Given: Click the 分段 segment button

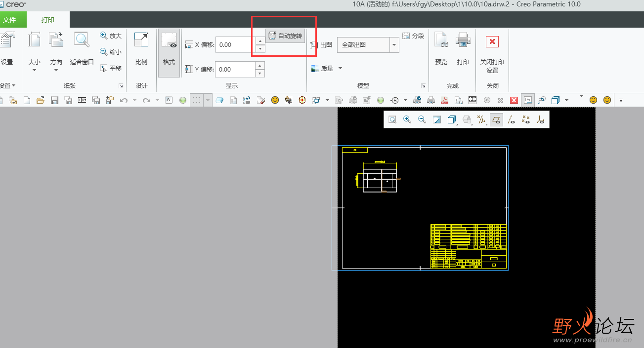Looking at the screenshot, I should [413, 36].
